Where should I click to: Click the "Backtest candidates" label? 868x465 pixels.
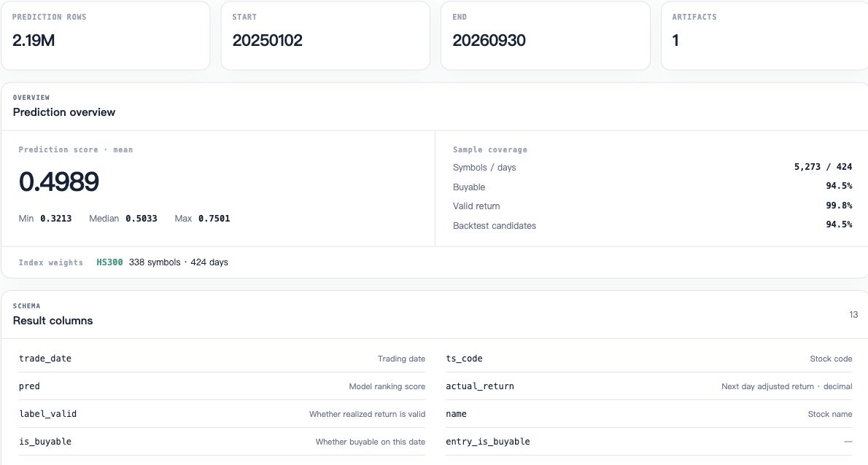click(495, 226)
